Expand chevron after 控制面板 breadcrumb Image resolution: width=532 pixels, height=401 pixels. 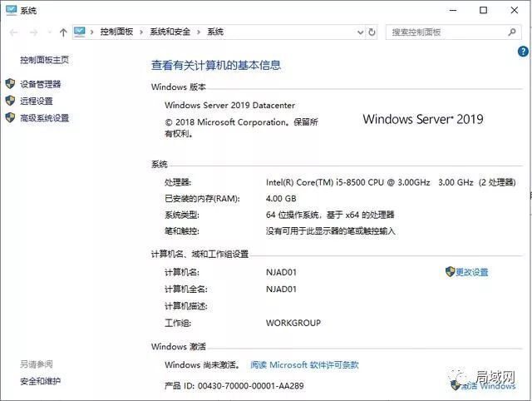tap(141, 32)
